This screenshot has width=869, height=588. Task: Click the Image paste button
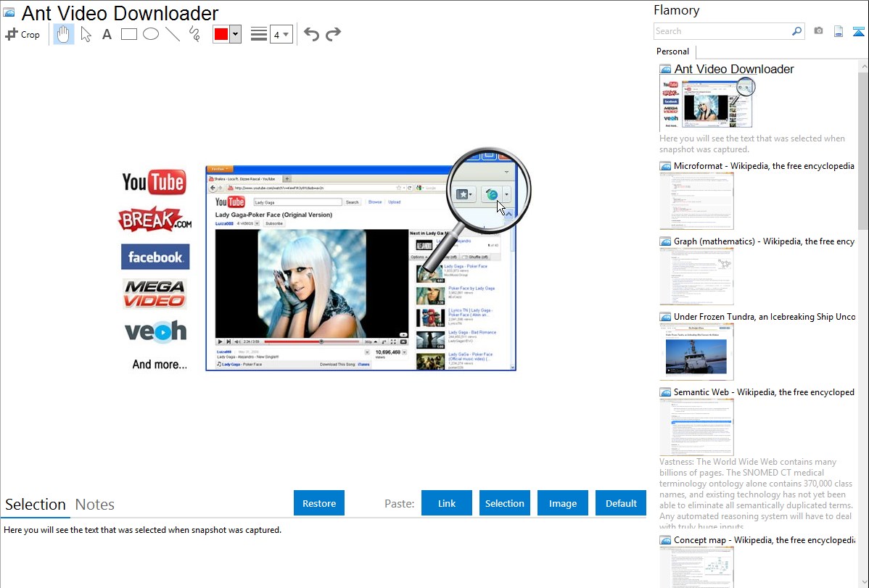(562, 503)
